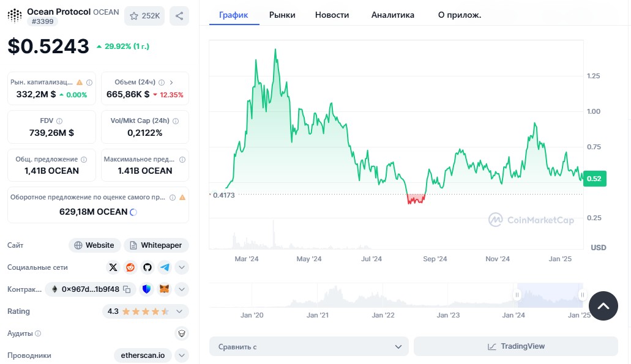
Task: Switch to the Рынки tab
Action: [x=282, y=15]
